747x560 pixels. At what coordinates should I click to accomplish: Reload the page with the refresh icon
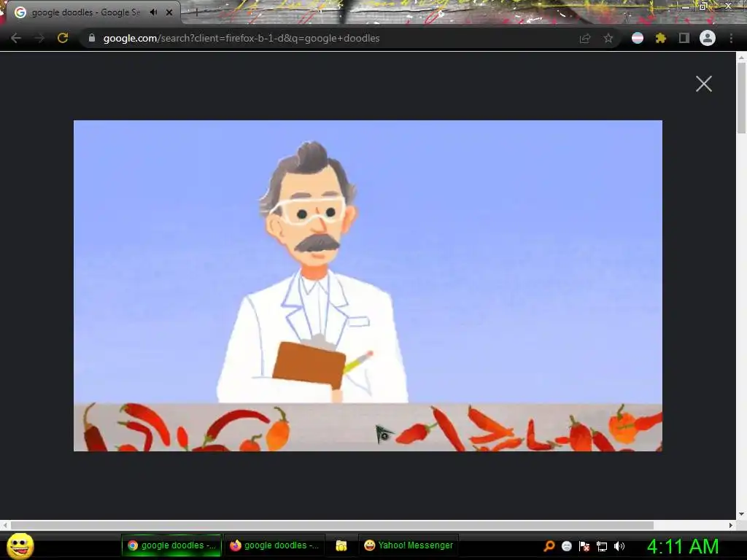tap(63, 38)
